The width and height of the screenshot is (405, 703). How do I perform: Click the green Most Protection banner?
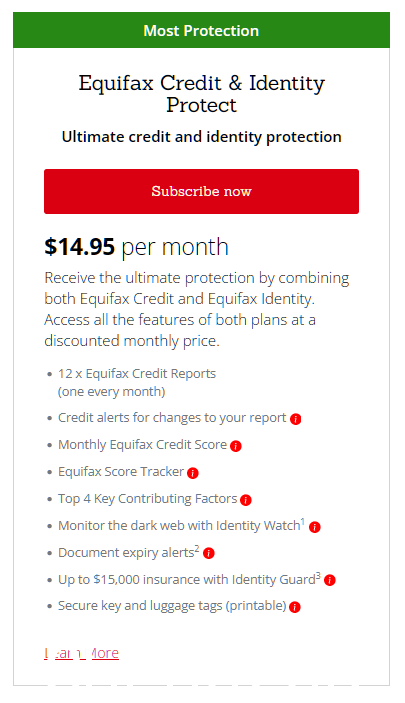point(201,30)
